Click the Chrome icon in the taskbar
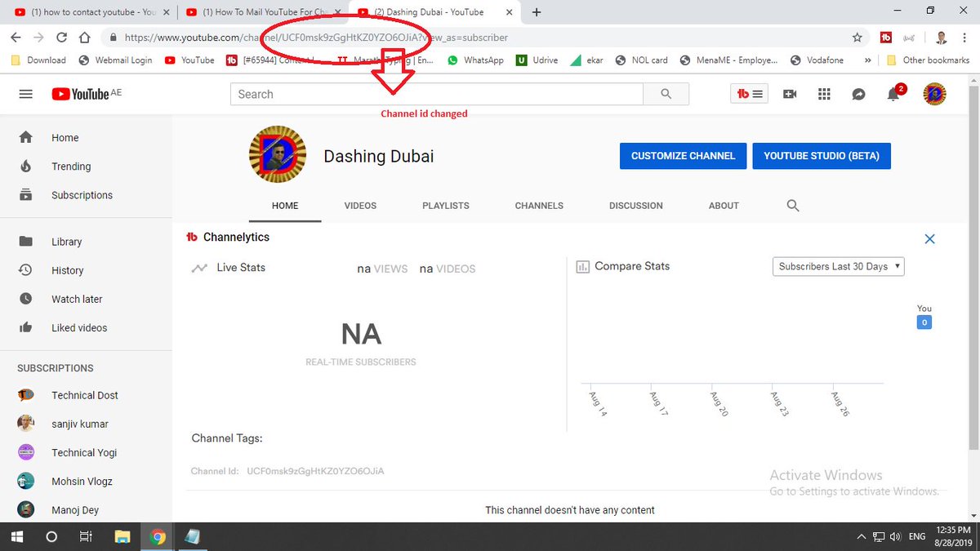Viewport: 980px width, 551px height. [x=158, y=536]
